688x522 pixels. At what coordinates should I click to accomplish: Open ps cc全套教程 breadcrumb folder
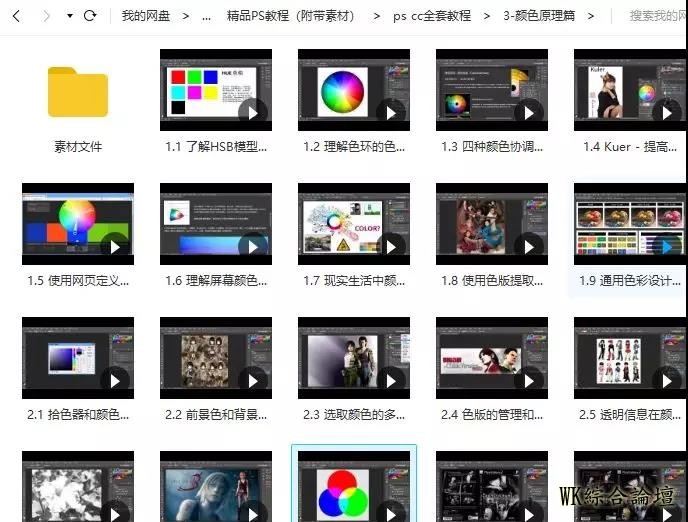pyautogui.click(x=432, y=16)
